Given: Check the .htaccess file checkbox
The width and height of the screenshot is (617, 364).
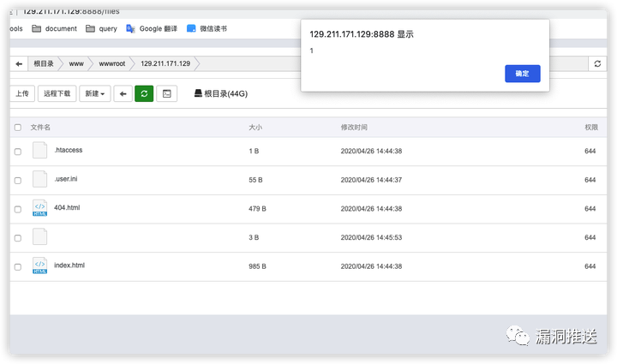Looking at the screenshot, I should point(17,152).
